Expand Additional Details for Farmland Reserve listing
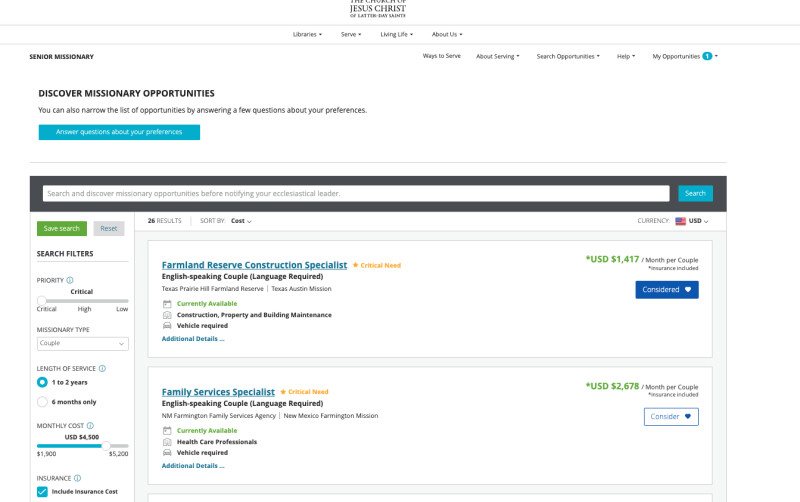The height and width of the screenshot is (502, 800). [x=193, y=339]
